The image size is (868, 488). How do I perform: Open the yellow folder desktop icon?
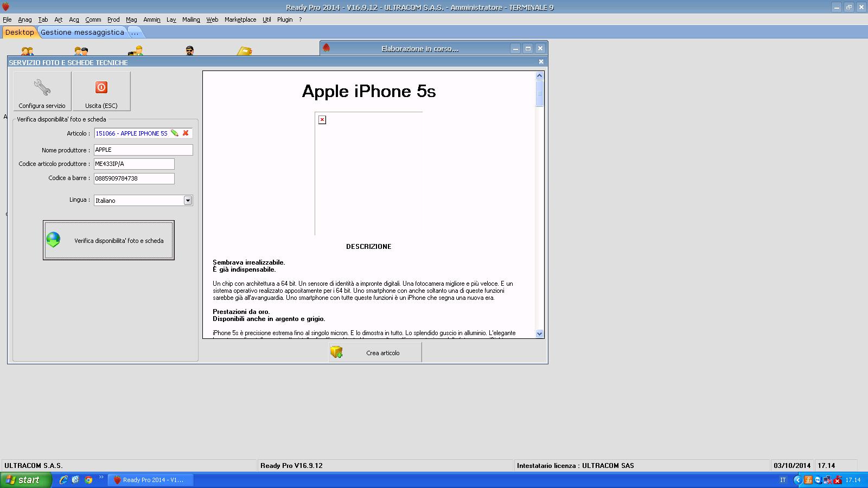click(245, 52)
